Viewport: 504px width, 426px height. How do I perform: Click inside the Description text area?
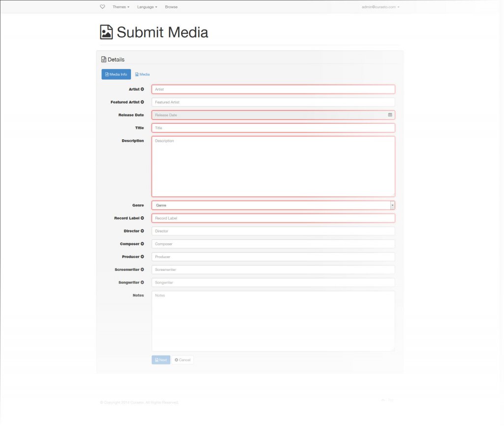(x=273, y=166)
